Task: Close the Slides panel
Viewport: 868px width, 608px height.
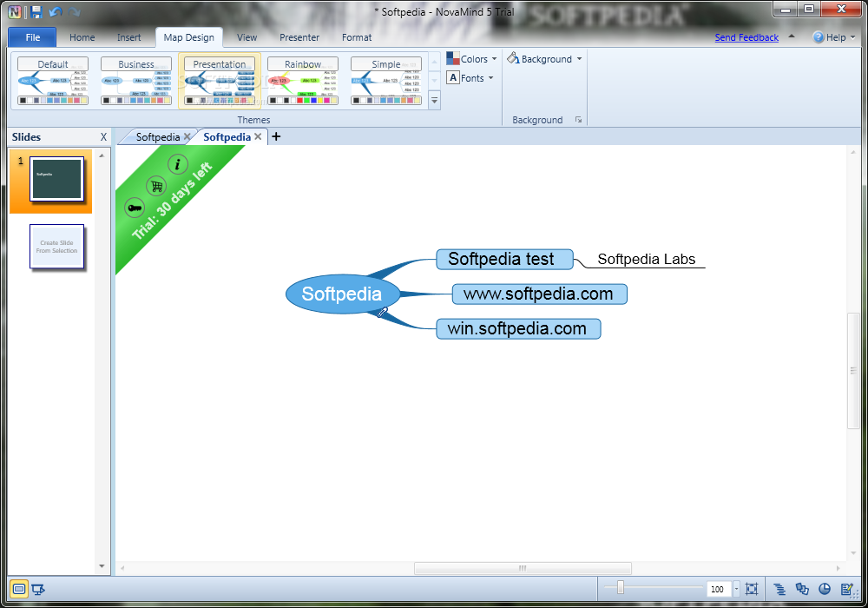Action: point(103,136)
